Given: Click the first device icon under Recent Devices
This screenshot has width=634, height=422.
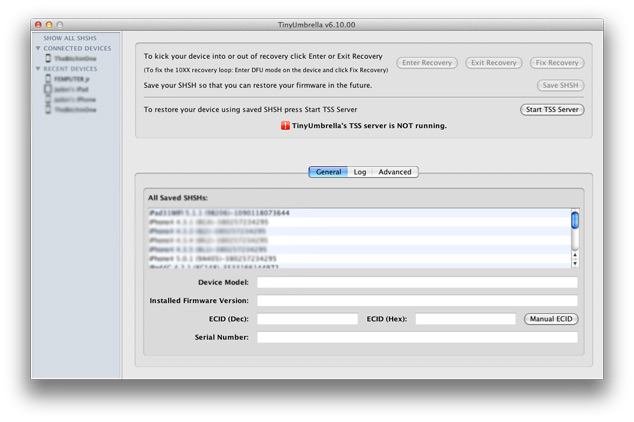Looking at the screenshot, I should [47, 79].
